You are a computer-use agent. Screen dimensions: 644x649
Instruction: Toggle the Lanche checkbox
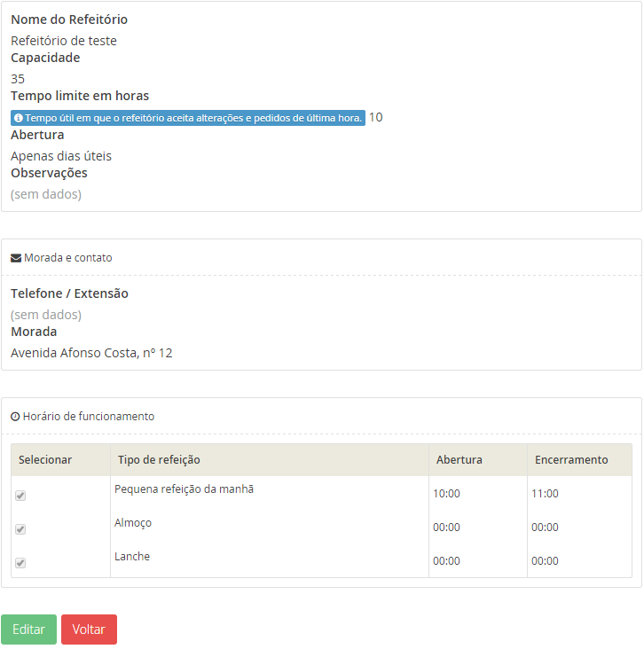tap(20, 563)
